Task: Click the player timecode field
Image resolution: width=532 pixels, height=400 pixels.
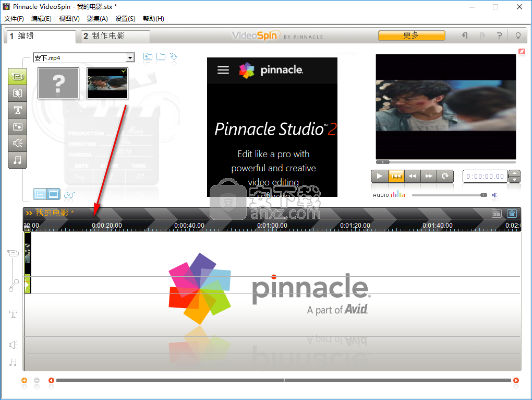Action: (x=485, y=176)
